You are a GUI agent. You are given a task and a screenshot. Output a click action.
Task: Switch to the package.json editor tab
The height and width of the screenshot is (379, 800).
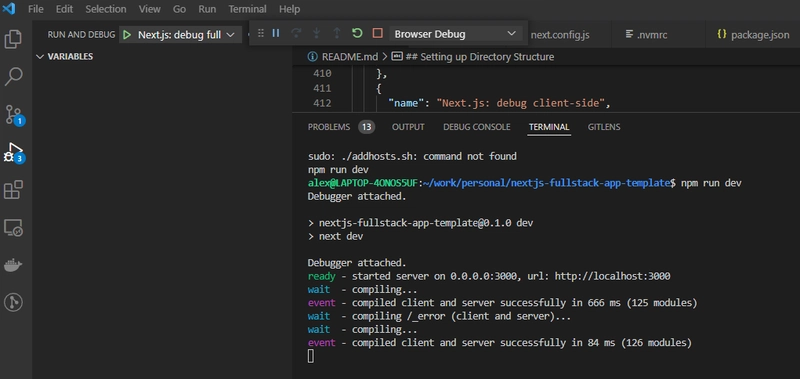753,35
